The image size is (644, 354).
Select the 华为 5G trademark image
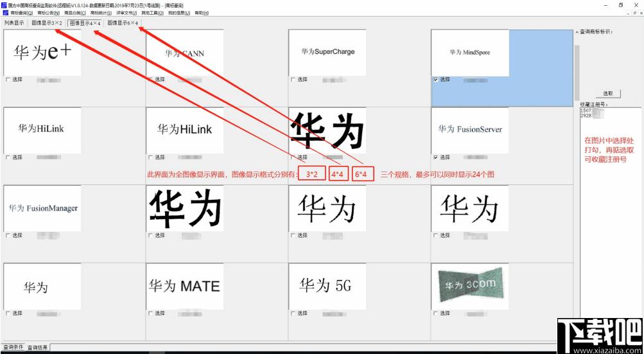327,286
